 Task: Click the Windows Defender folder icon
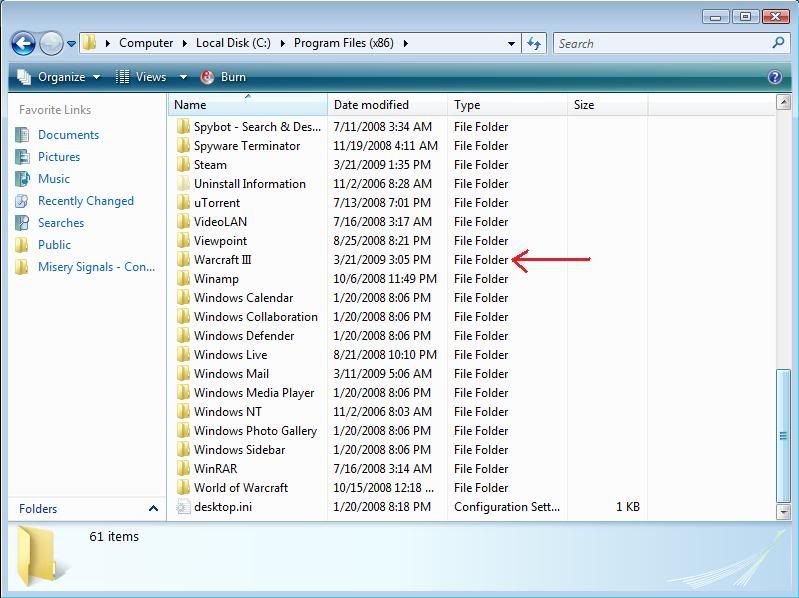point(183,336)
